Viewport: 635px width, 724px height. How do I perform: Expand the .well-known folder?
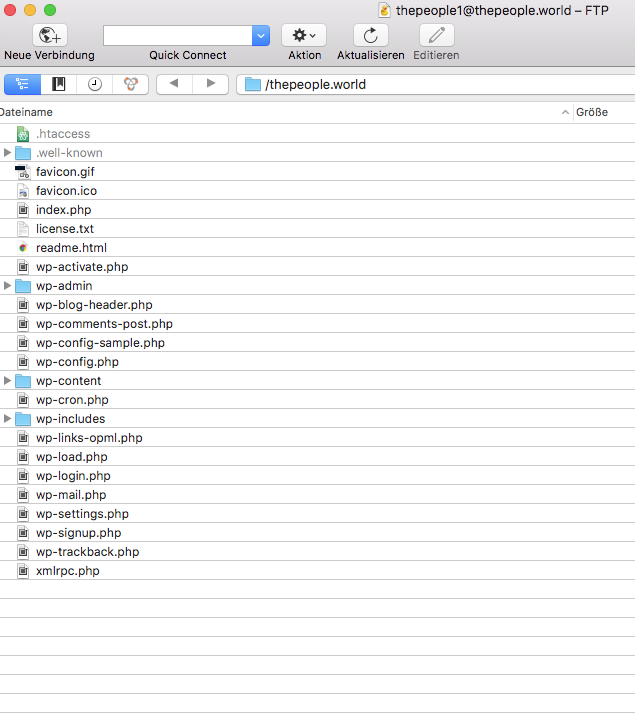pos(8,153)
